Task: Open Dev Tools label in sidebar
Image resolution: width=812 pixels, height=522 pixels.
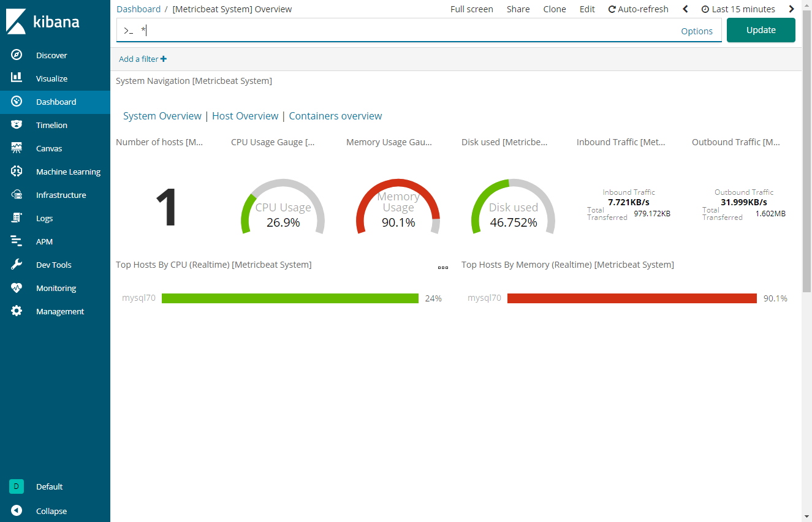Action: (53, 265)
